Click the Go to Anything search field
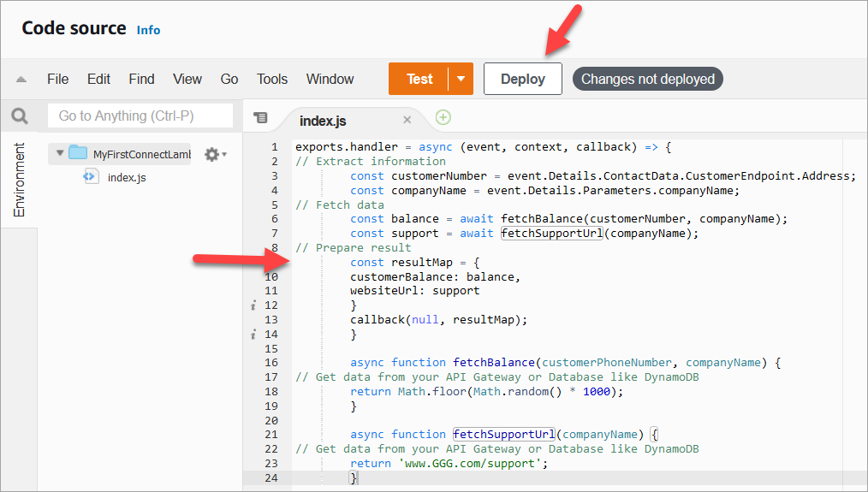Viewport: 868px width, 492px height. (x=140, y=116)
